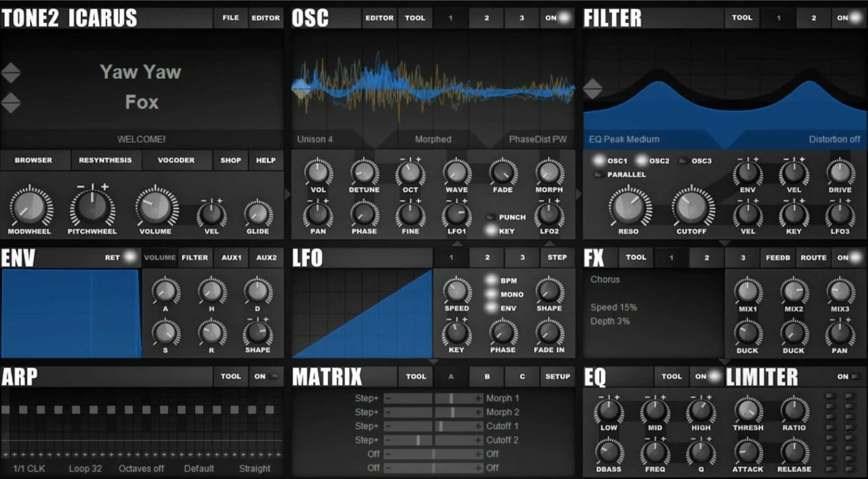Click the oscillator PHASE knob
Screen dimensions: 868x479
point(364,215)
